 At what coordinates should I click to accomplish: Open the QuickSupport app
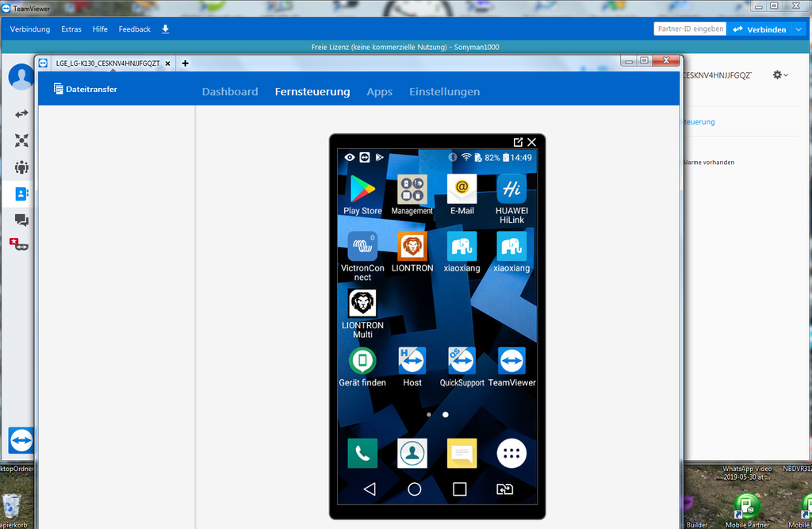(x=462, y=367)
